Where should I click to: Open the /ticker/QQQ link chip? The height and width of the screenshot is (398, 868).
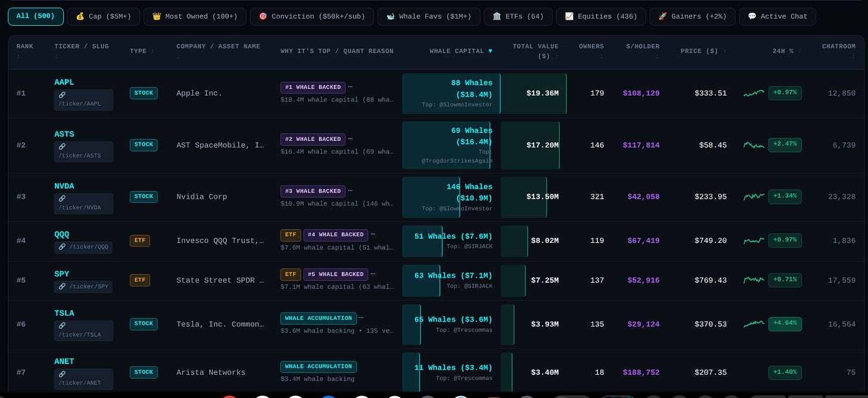pyautogui.click(x=83, y=247)
